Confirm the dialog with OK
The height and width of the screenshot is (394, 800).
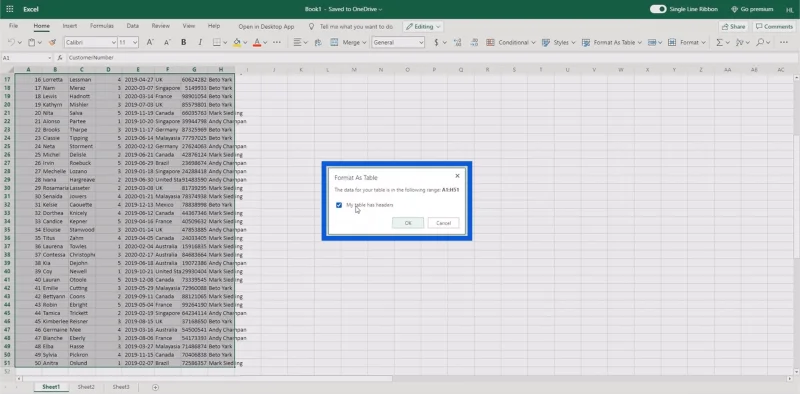[x=408, y=223]
